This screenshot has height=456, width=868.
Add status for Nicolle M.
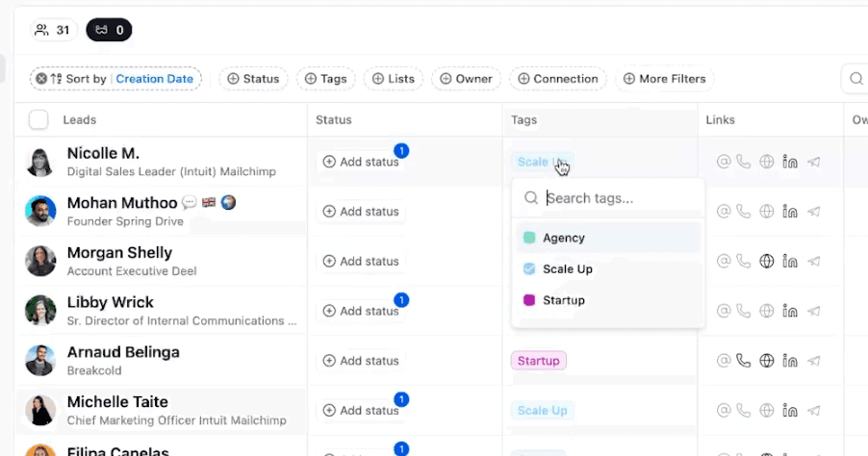(361, 162)
